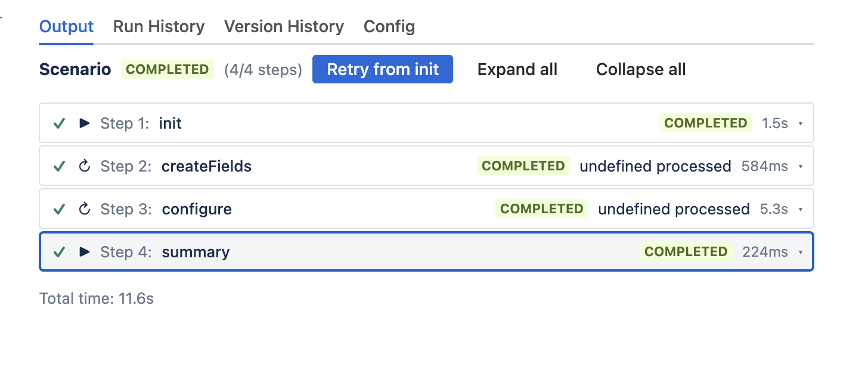Viewport: 868px width, 386px height.
Task: Click the retry icon on Step 2 createFields
Action: tap(84, 166)
